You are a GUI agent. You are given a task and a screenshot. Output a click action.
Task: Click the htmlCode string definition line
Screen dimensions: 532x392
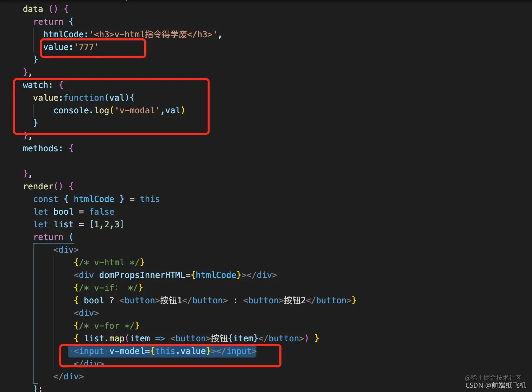pos(133,34)
